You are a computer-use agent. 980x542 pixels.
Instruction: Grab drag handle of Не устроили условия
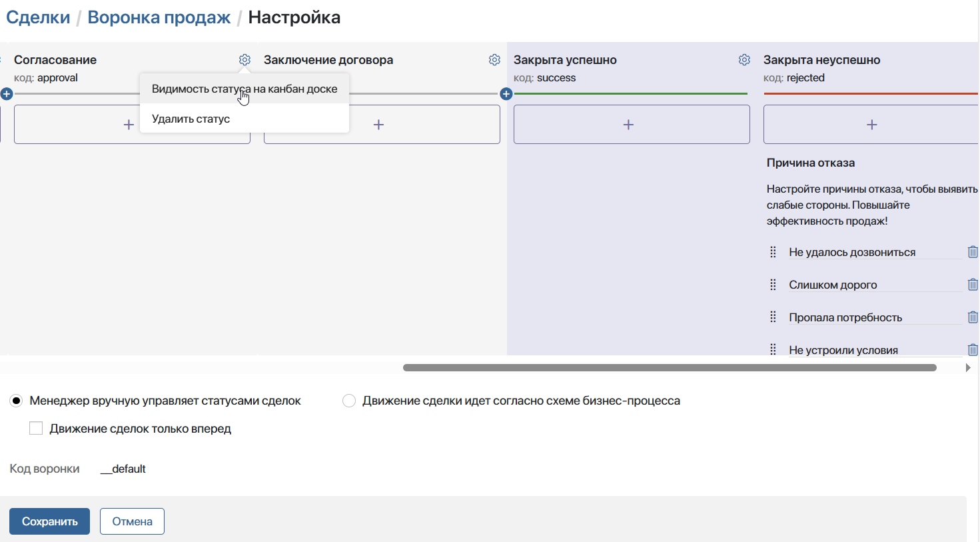pyautogui.click(x=773, y=350)
